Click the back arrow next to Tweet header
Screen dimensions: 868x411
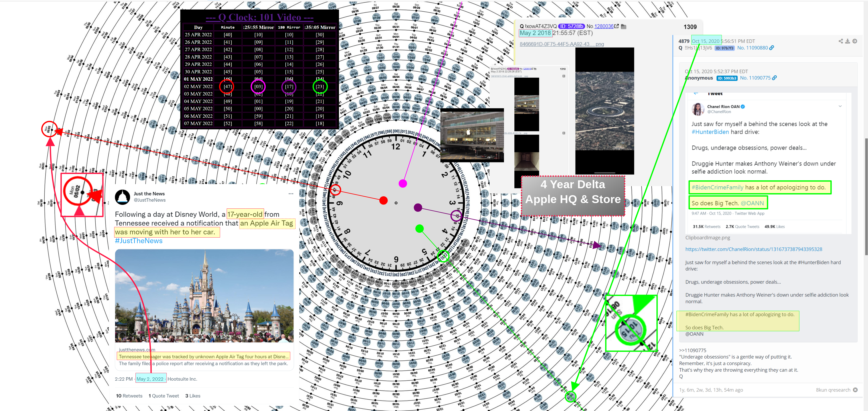(696, 94)
